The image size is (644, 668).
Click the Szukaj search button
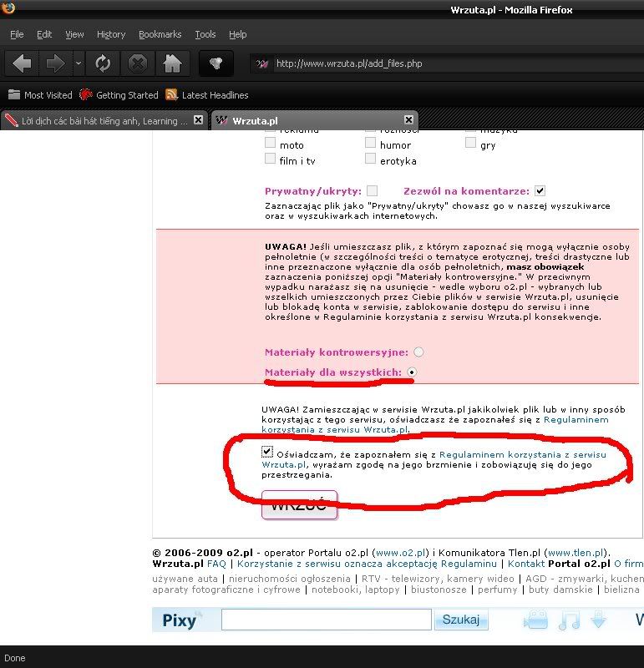(x=461, y=620)
